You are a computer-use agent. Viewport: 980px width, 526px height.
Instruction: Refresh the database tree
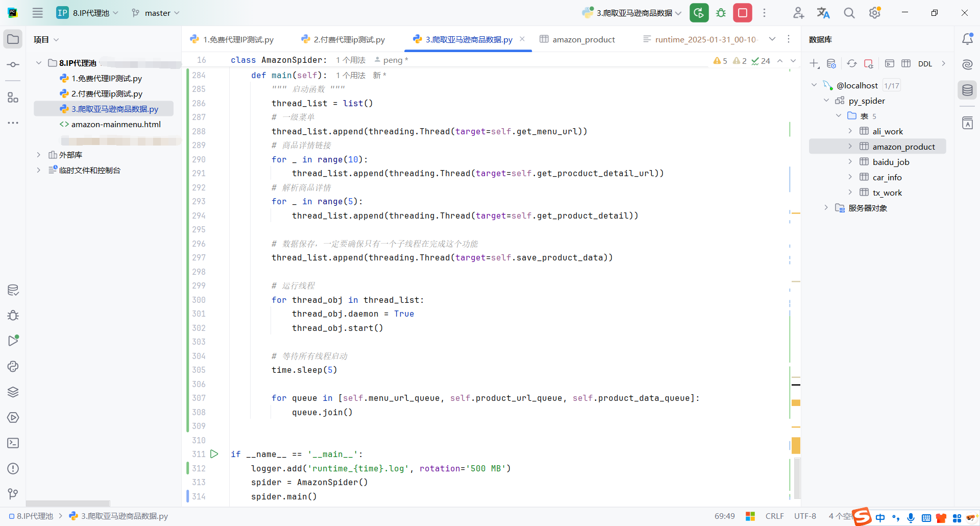(852, 64)
